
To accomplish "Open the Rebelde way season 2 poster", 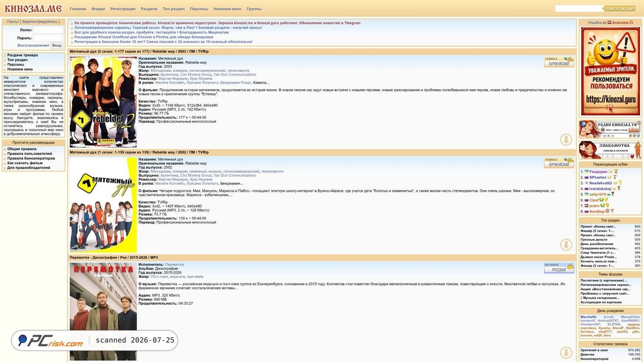I will (x=103, y=102).
